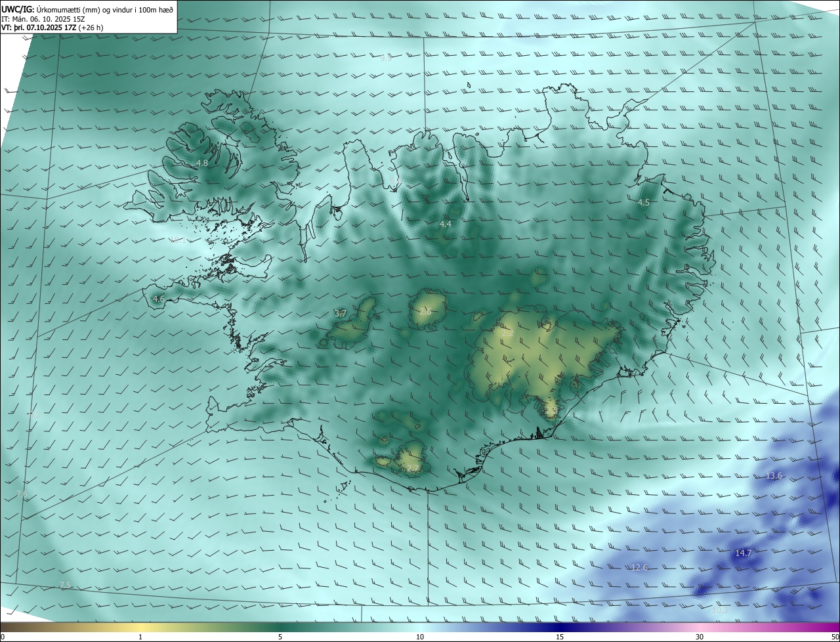Click the 2.2 label on the large glacier

[x=507, y=333]
